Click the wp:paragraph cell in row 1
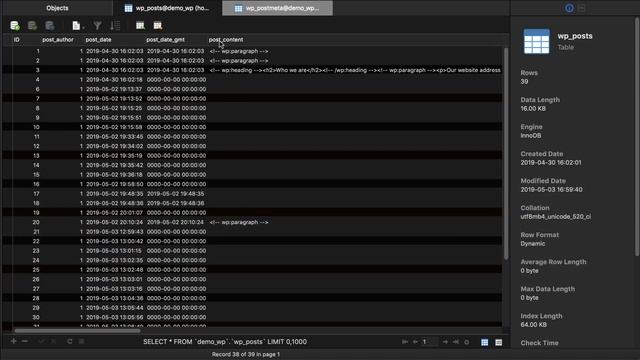This screenshot has height=360, width=640. (x=239, y=51)
